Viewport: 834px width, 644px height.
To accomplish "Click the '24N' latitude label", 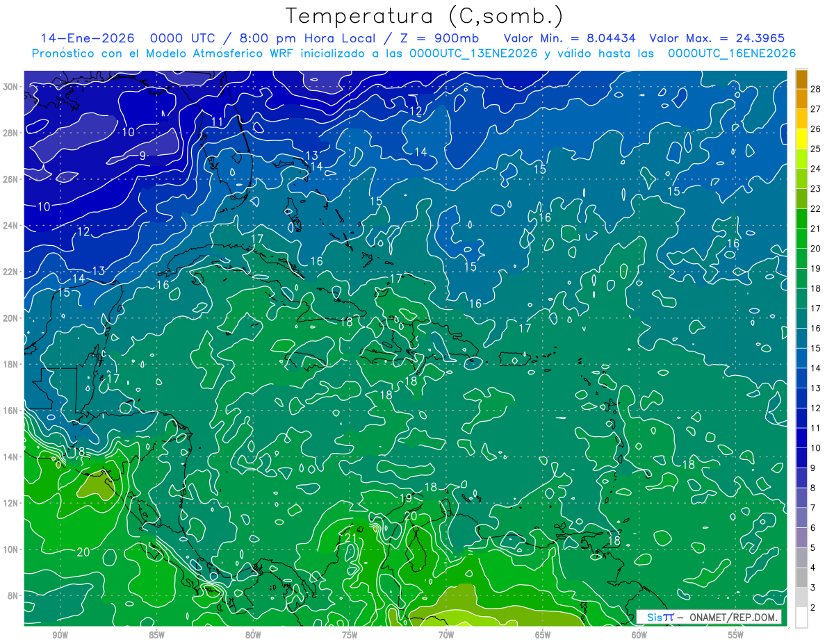I will tap(12, 226).
